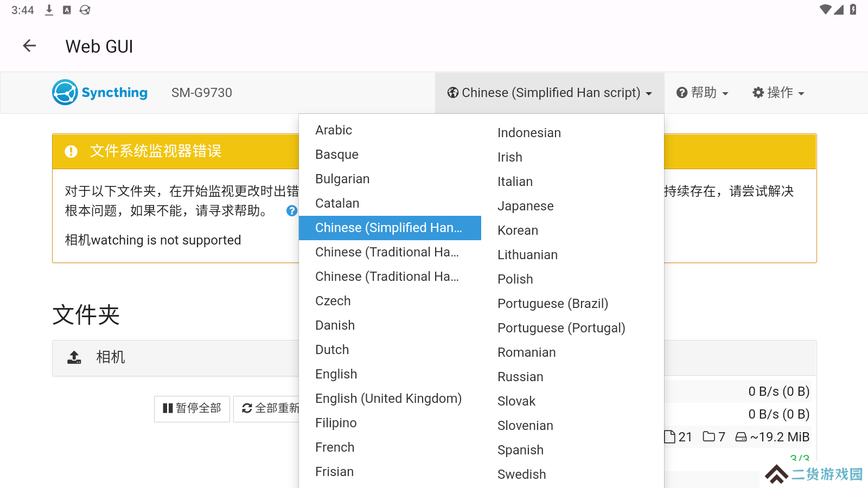The width and height of the screenshot is (868, 488).
Task: Open the 帮助 help menu
Action: click(702, 93)
